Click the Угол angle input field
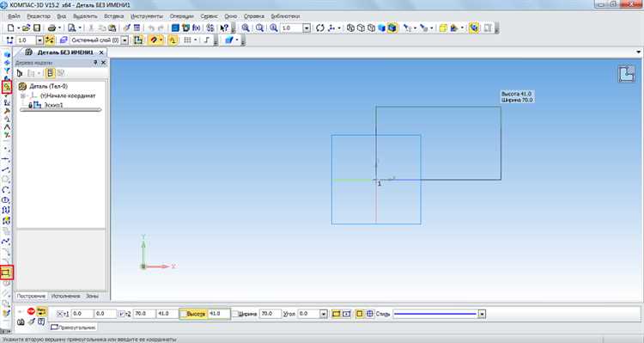 [x=308, y=314]
